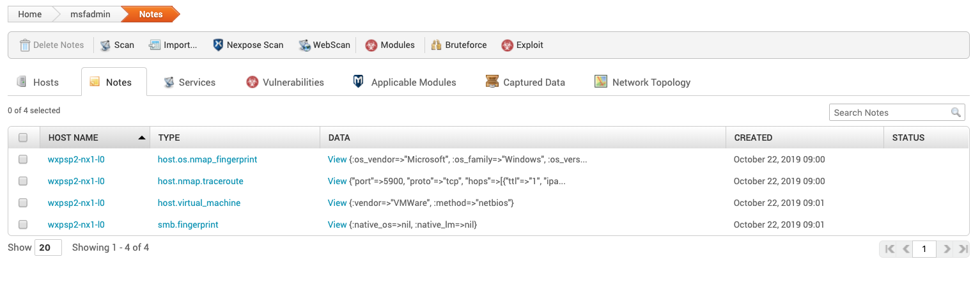Start a WebScan from toolbar

[x=304, y=45]
